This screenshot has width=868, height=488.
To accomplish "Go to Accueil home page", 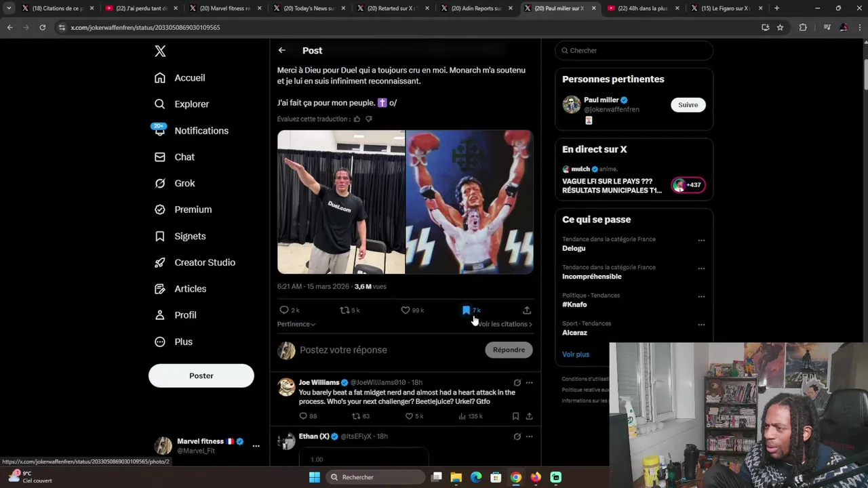I will point(180,78).
